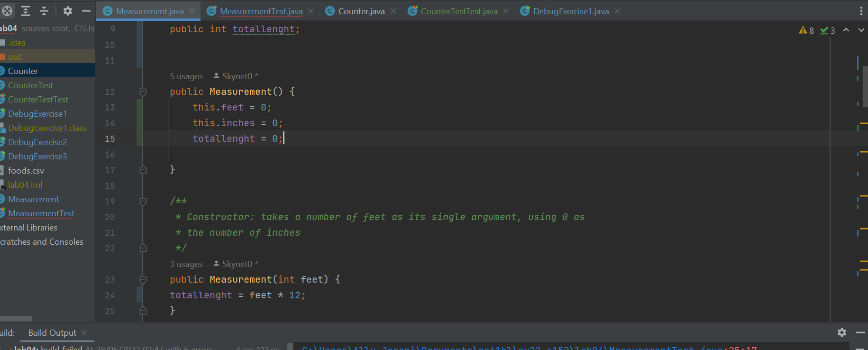
Task: Fold the Javadoc comment at line 19
Action: 143,202
